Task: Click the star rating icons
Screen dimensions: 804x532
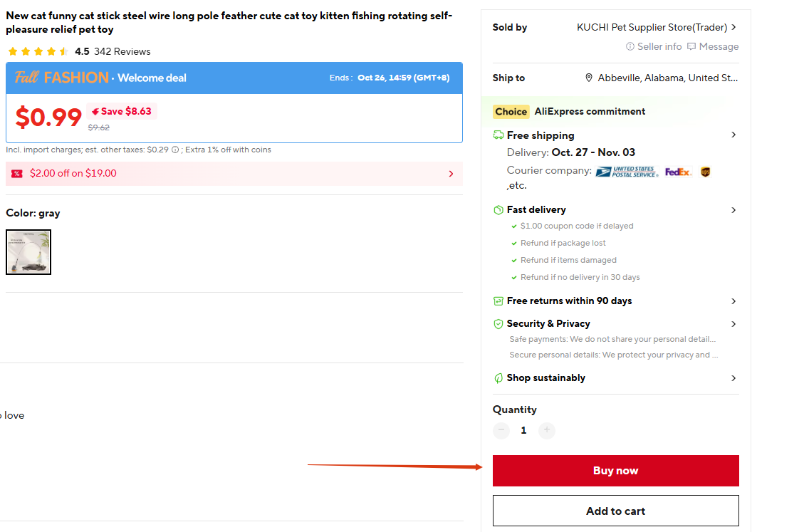Action: click(38, 52)
